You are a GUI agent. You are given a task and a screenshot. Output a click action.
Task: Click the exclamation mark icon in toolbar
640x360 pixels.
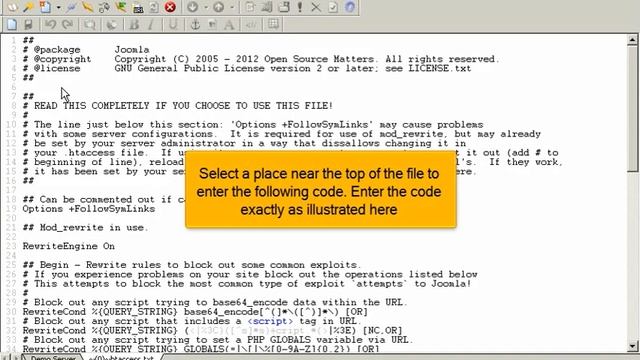click(x=300, y=7)
